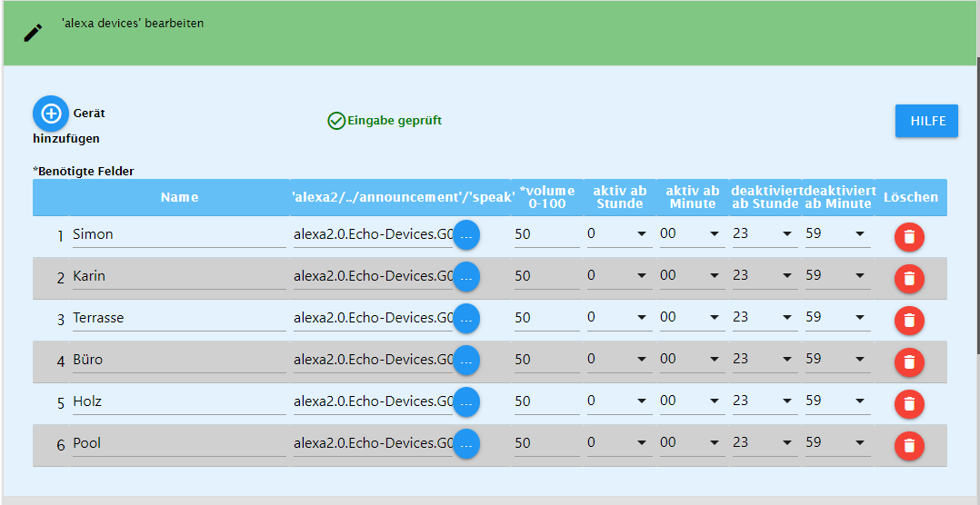
Task: Open 'deaktiviert ab Minute' dropdown for Terrasse
Action: (x=837, y=318)
